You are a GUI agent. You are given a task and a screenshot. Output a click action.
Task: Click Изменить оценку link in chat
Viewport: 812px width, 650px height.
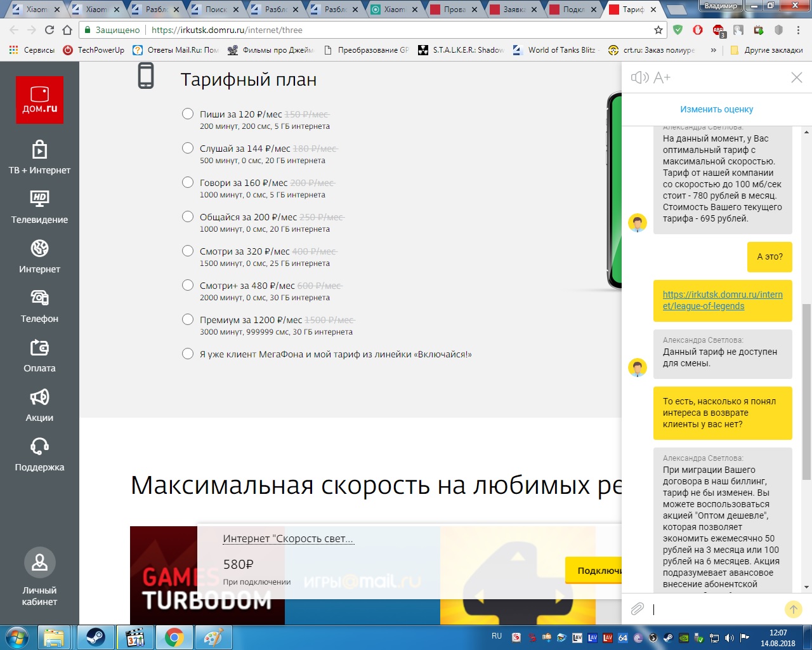pos(717,109)
